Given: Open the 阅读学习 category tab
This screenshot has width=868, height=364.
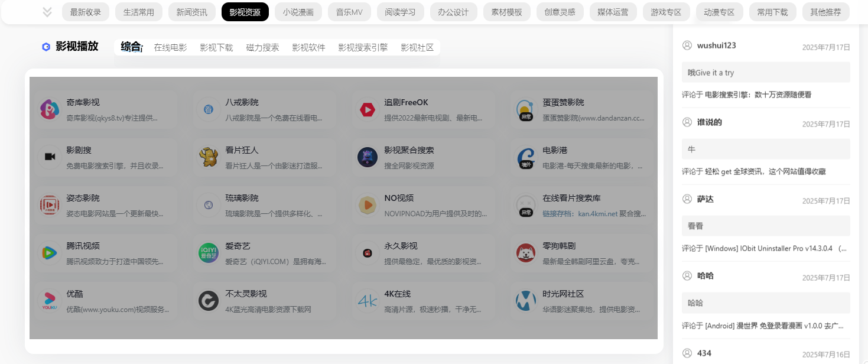Looking at the screenshot, I should tap(401, 12).
